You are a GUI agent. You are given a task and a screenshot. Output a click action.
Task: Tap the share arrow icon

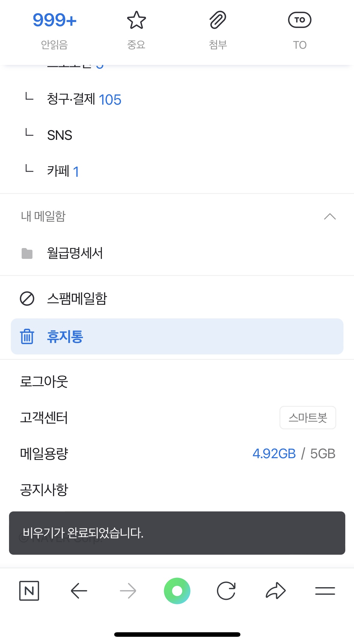tap(276, 591)
